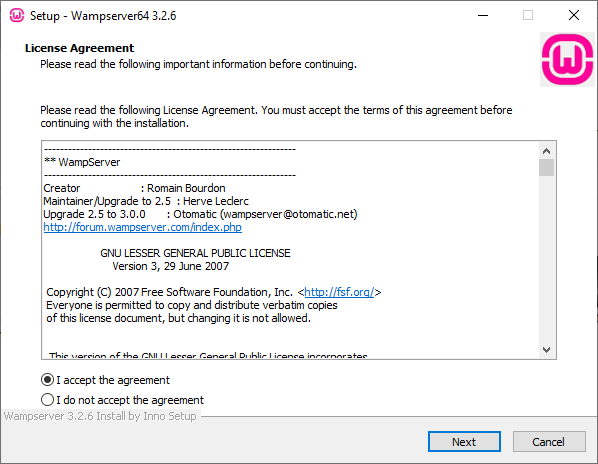This screenshot has width=598, height=464.
Task: Click the wampserver@otomatic.net email text
Action: coord(290,214)
